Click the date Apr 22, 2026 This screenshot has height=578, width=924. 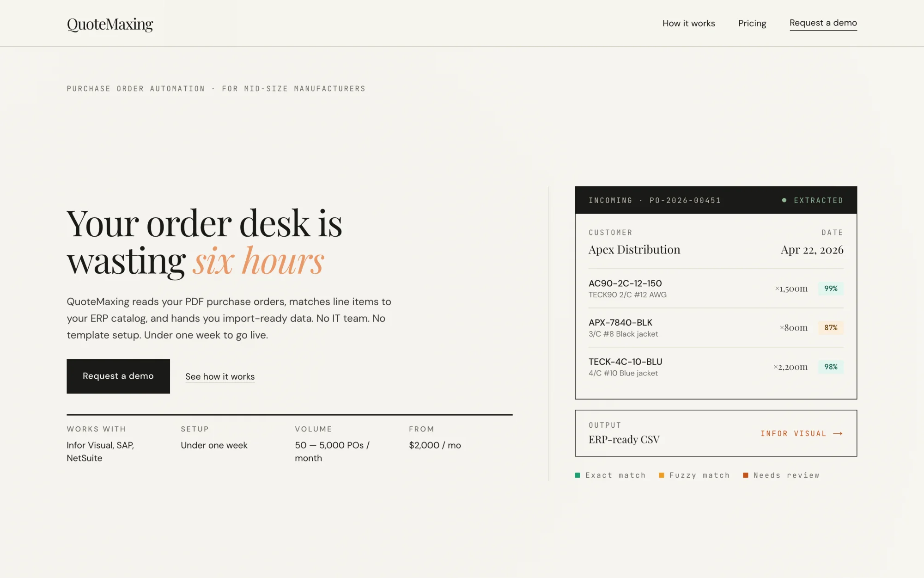(812, 250)
